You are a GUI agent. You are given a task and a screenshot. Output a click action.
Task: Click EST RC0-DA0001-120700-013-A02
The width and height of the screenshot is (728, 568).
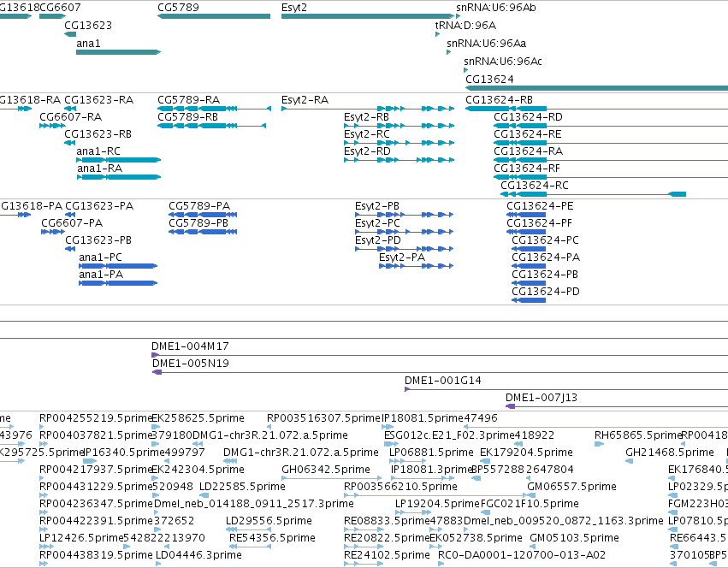tap(441, 564)
